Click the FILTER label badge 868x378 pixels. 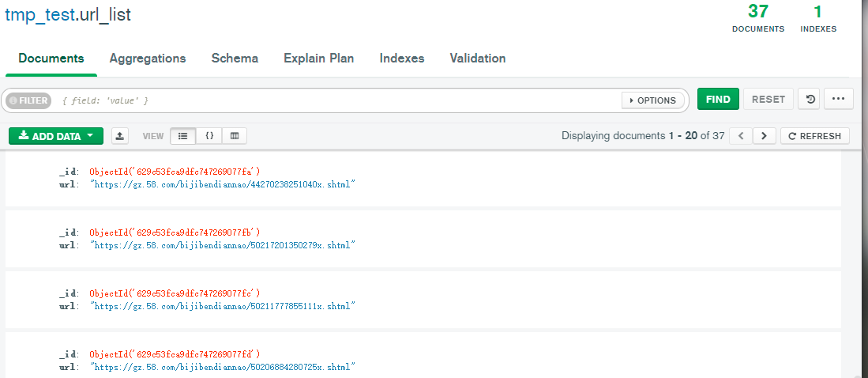tap(28, 100)
